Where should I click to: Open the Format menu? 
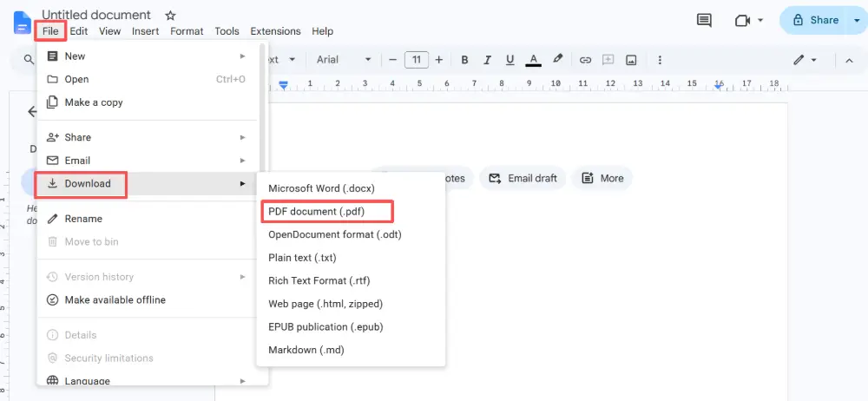coord(187,31)
